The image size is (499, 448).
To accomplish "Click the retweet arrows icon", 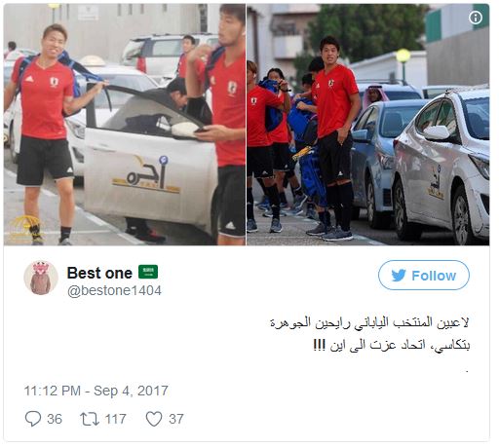I will pos(90,419).
